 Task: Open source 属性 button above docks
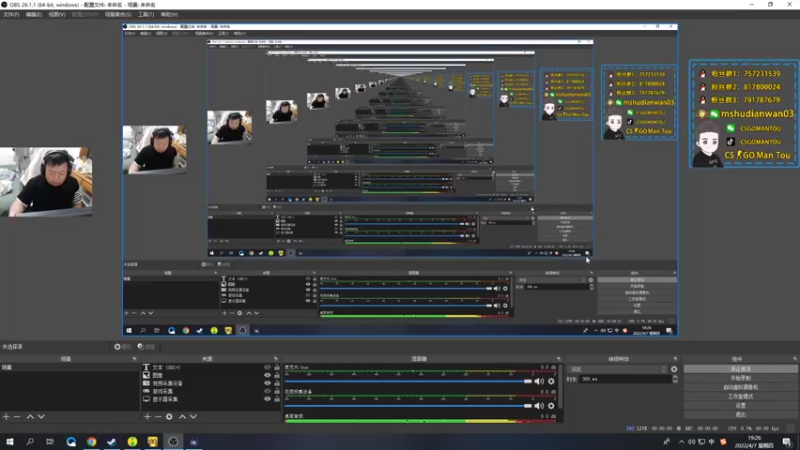coord(122,347)
